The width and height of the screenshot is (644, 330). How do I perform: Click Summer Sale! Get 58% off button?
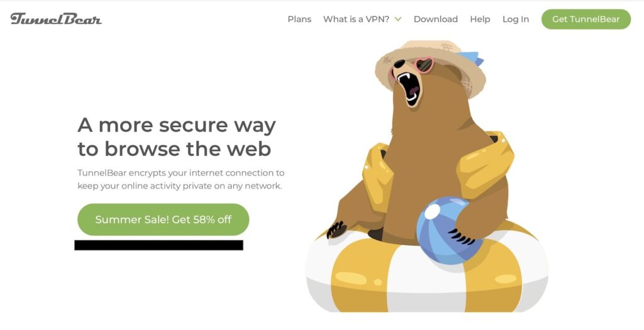tap(163, 219)
